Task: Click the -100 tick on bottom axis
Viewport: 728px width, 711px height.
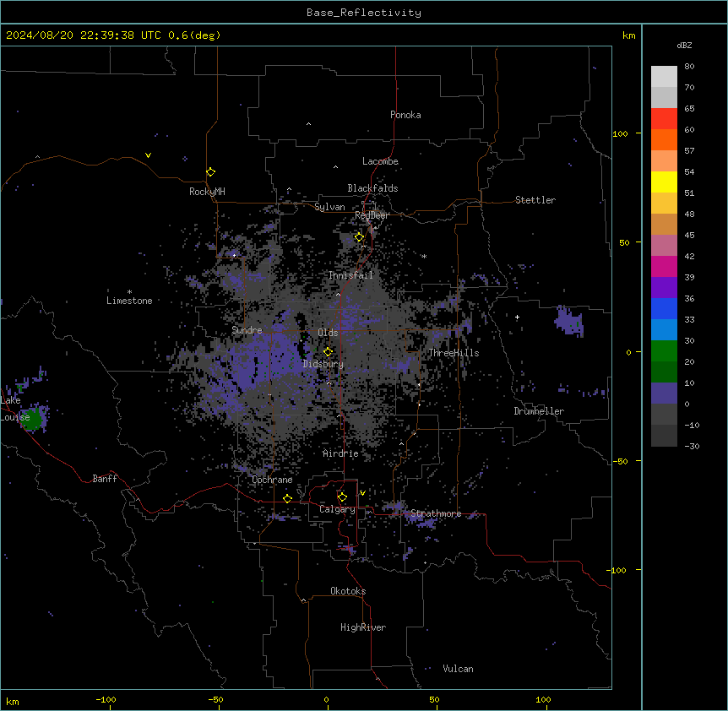Action: click(106, 699)
